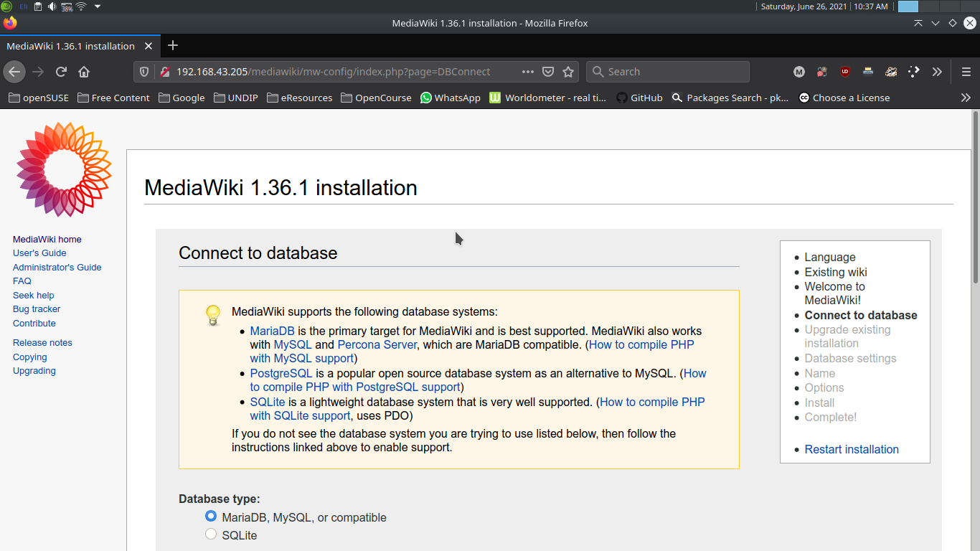Open the Firefox home page icon
This screenshot has width=980, height=551.
pos(84,72)
